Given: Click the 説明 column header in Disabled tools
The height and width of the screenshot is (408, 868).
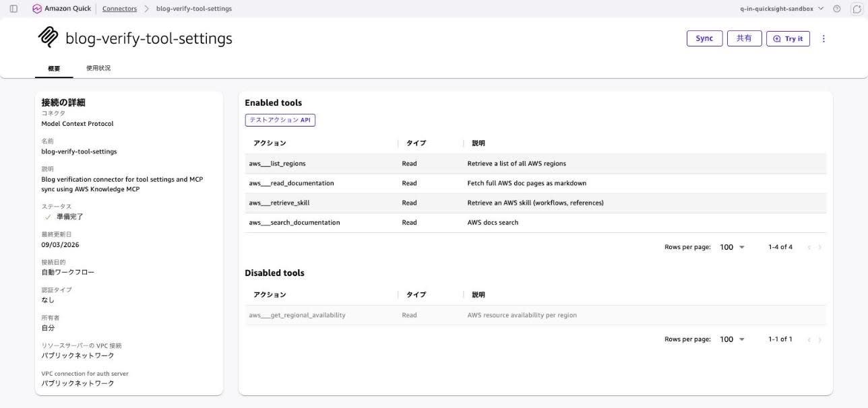Looking at the screenshot, I should 478,295.
